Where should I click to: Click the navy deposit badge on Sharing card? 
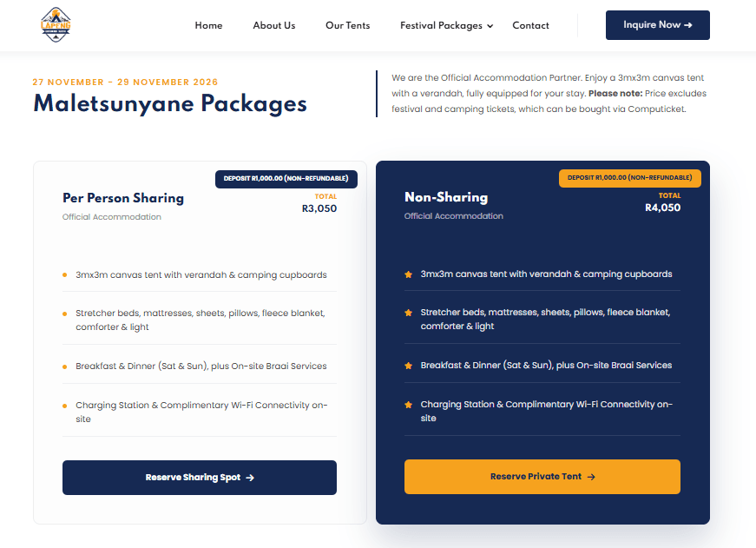point(286,179)
